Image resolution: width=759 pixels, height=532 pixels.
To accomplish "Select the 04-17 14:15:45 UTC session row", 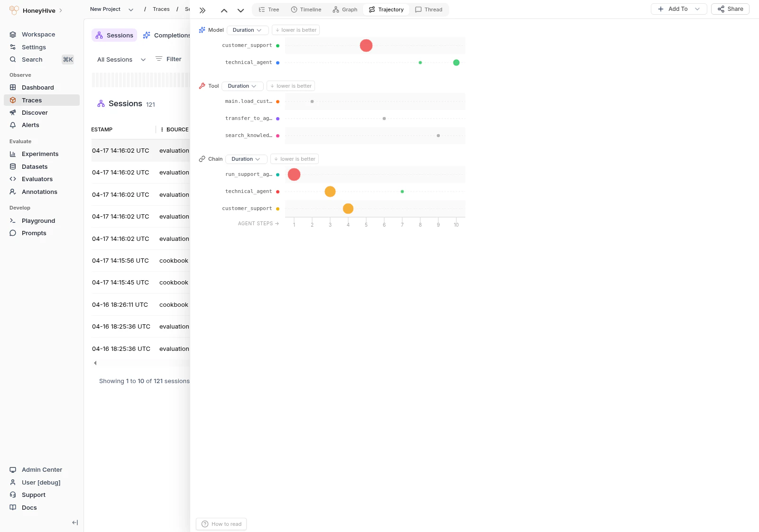I will (x=140, y=282).
